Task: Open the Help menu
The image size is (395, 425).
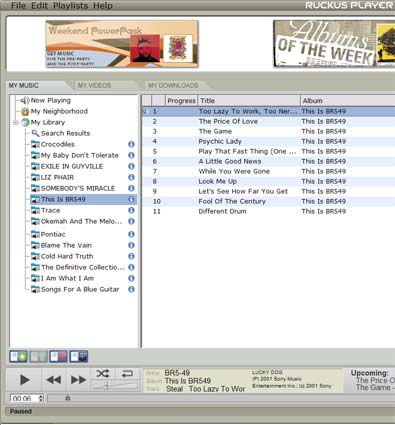Action: 103,6
